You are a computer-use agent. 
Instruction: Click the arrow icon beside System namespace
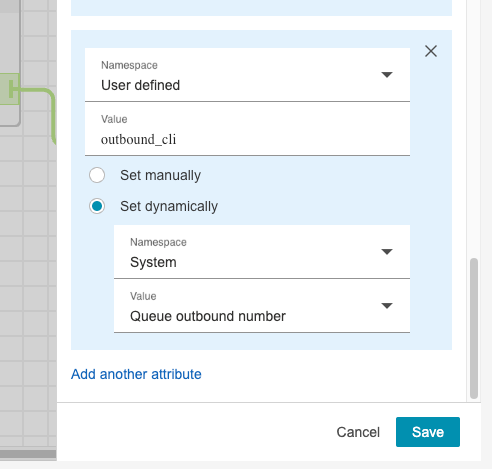click(387, 252)
